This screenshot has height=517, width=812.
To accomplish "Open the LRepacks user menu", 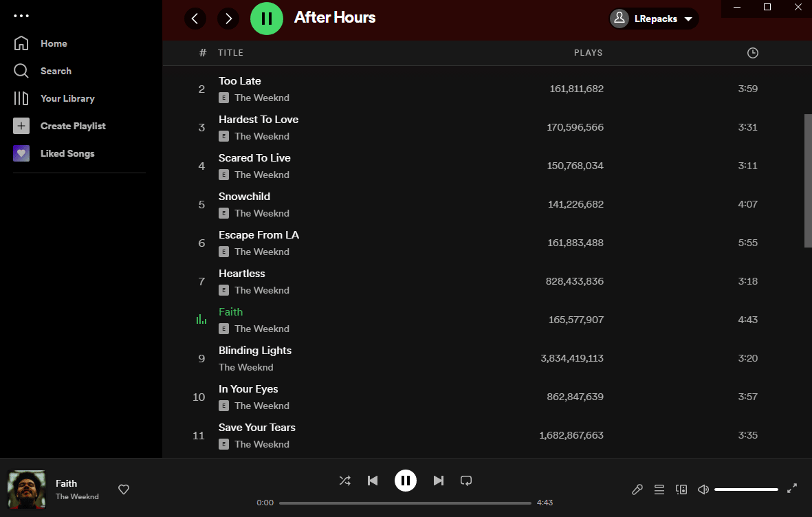I will (654, 19).
